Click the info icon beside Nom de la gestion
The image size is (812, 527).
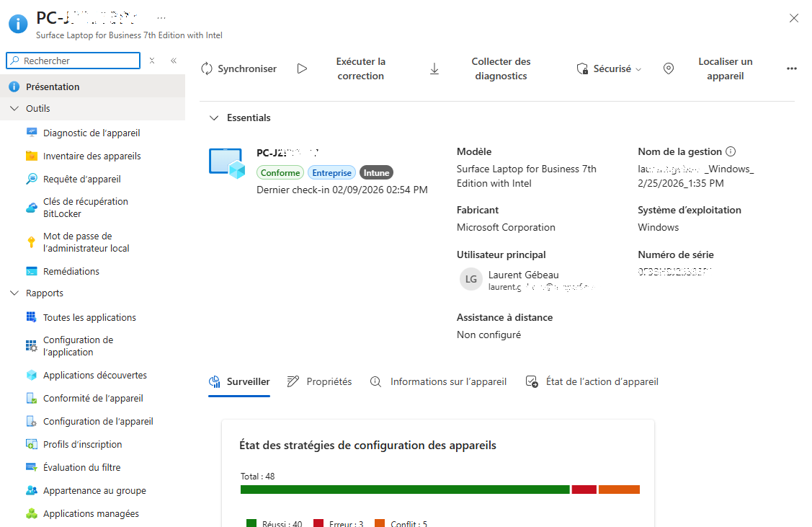pyautogui.click(x=731, y=151)
